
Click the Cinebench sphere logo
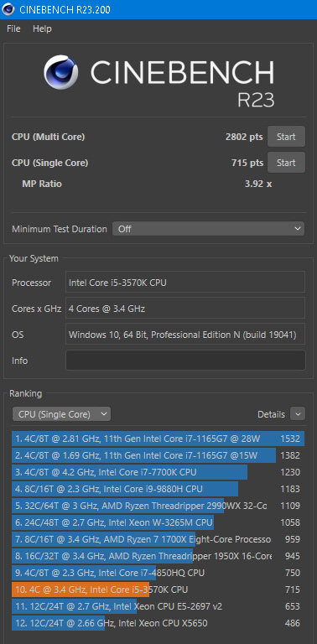point(61,72)
